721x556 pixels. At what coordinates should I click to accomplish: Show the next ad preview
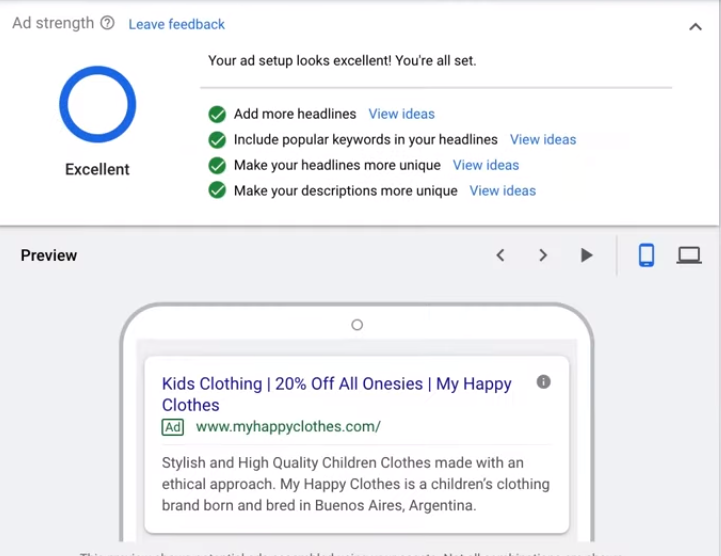(x=543, y=255)
